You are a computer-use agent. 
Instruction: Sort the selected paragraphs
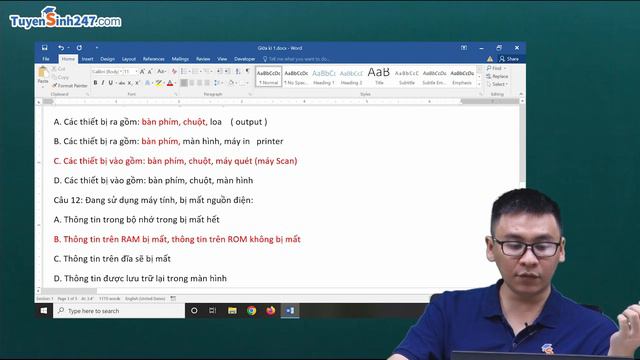point(238,71)
